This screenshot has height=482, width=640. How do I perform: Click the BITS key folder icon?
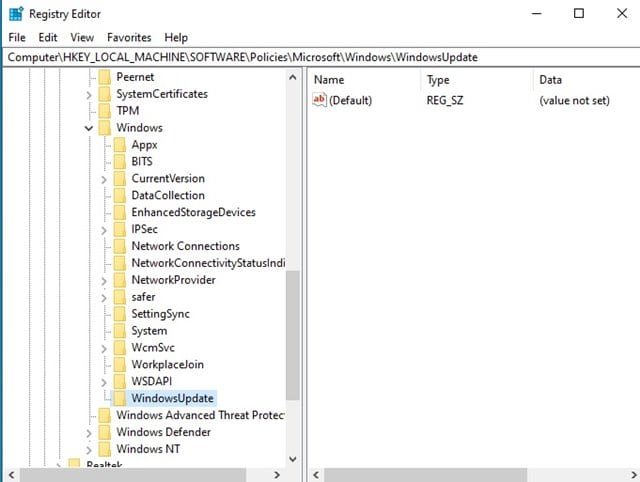click(x=120, y=161)
